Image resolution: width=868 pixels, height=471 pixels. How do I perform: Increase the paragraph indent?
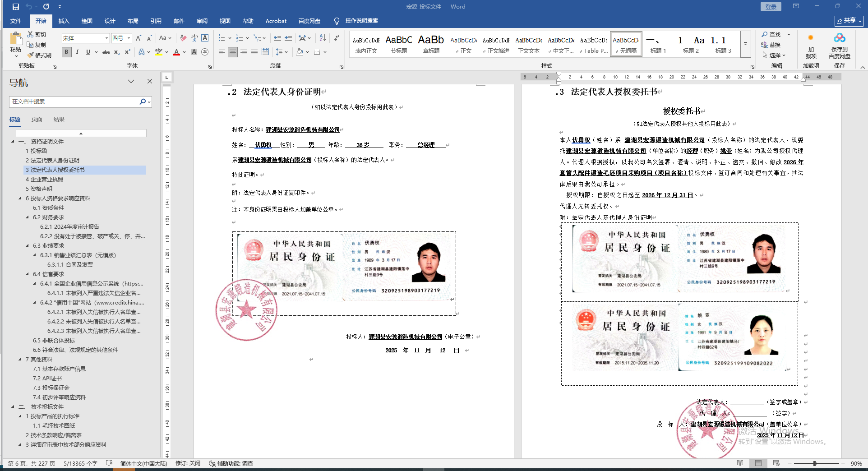tap(288, 38)
